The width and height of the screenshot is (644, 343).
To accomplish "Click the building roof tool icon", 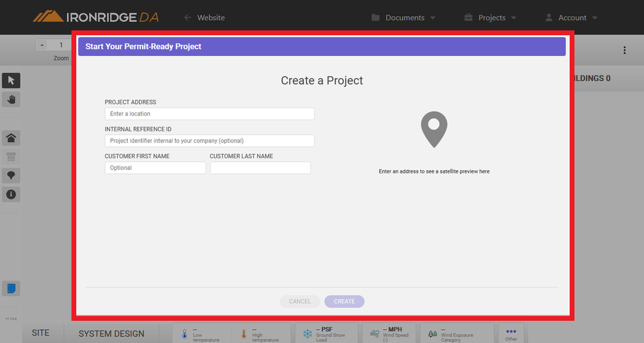I will 11,138.
